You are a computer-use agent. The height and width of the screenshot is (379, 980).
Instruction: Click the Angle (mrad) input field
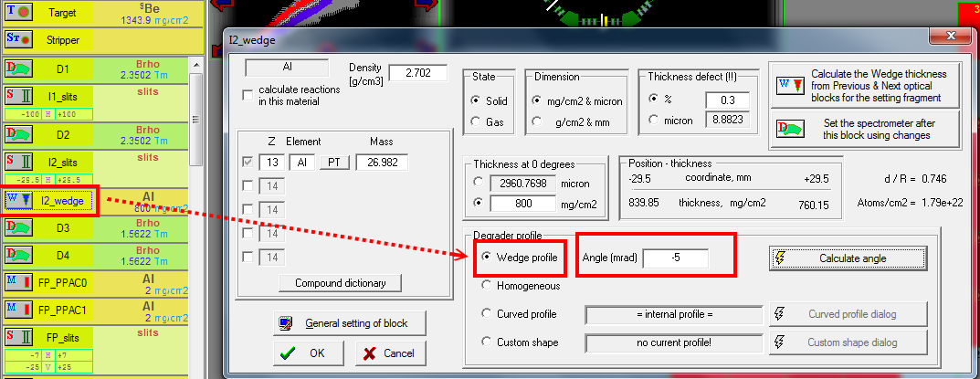point(675,258)
